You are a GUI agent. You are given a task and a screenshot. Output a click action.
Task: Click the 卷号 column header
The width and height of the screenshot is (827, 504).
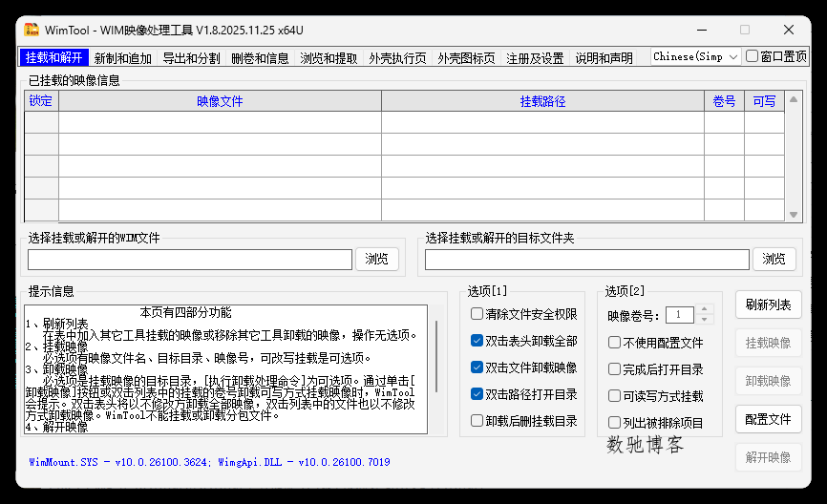(724, 100)
